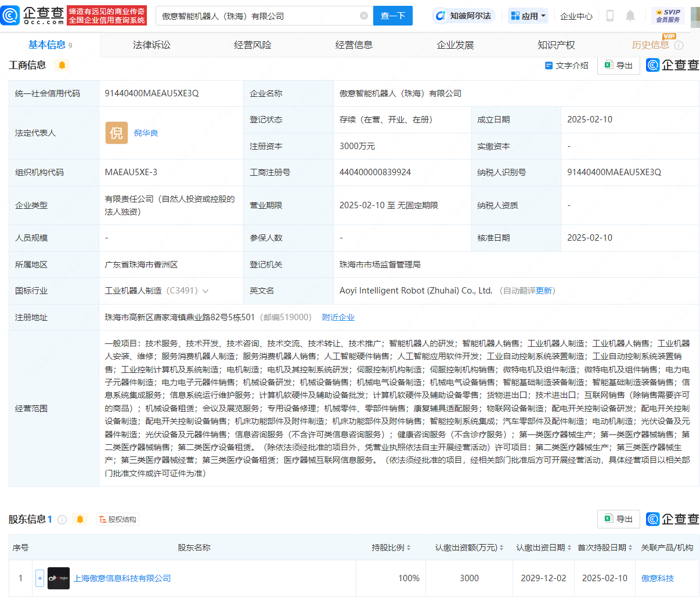Open the mobile app icon

click(609, 16)
